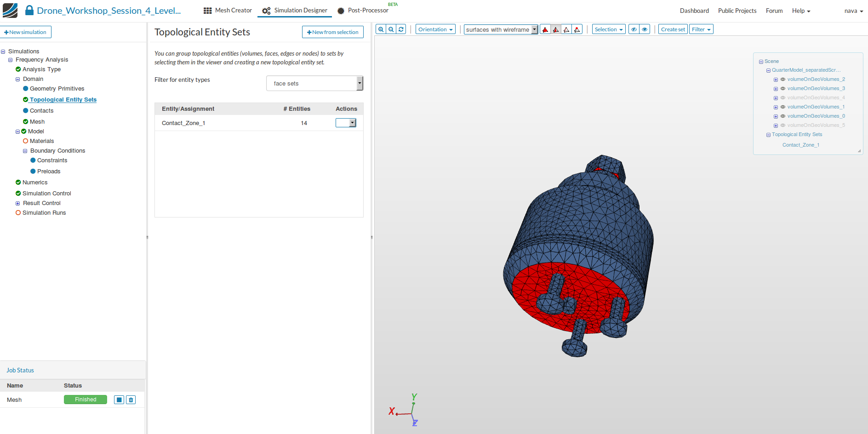The image size is (868, 434).
Task: Open the face sets entity type dropdown
Action: pyautogui.click(x=314, y=83)
